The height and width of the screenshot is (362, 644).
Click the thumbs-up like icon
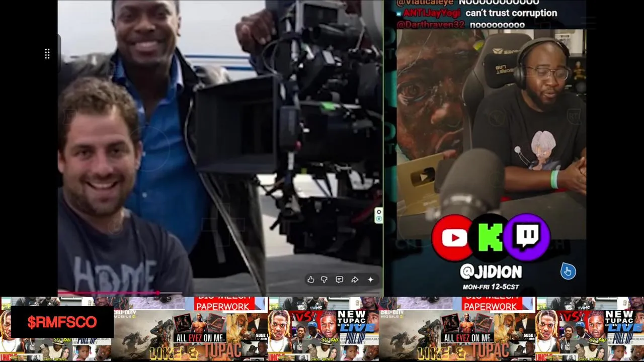pyautogui.click(x=311, y=280)
